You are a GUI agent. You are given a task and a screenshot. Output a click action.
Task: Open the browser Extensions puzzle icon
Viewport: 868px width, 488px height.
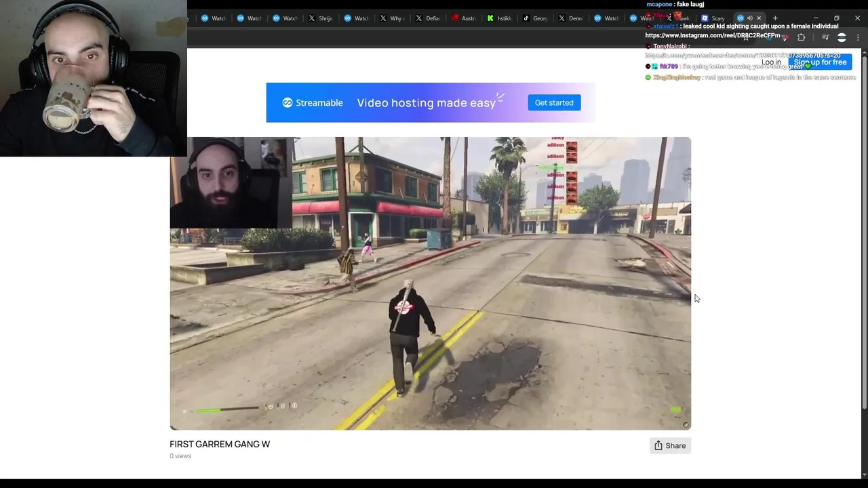tap(801, 37)
